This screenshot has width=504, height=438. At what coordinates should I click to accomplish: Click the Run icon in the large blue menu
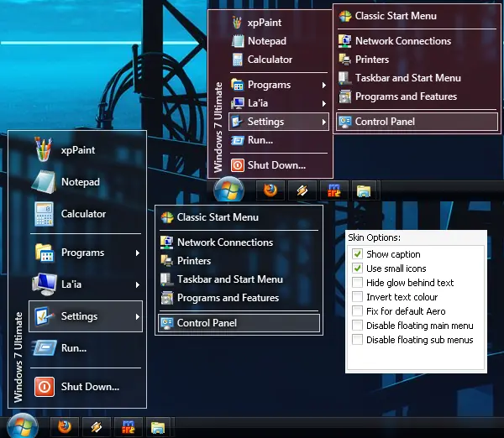[45, 348]
